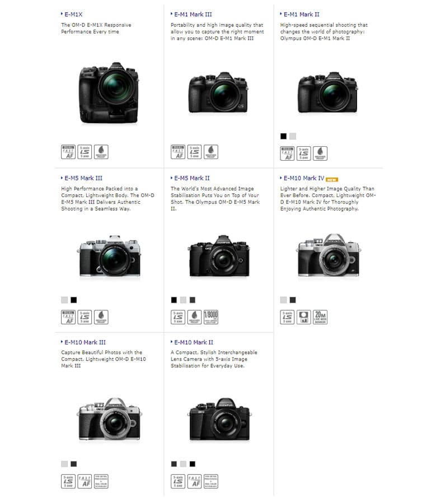Select silver color swatch for E-M5 Mark III
Image resolution: width=431 pixels, height=504 pixels.
[x=64, y=300]
